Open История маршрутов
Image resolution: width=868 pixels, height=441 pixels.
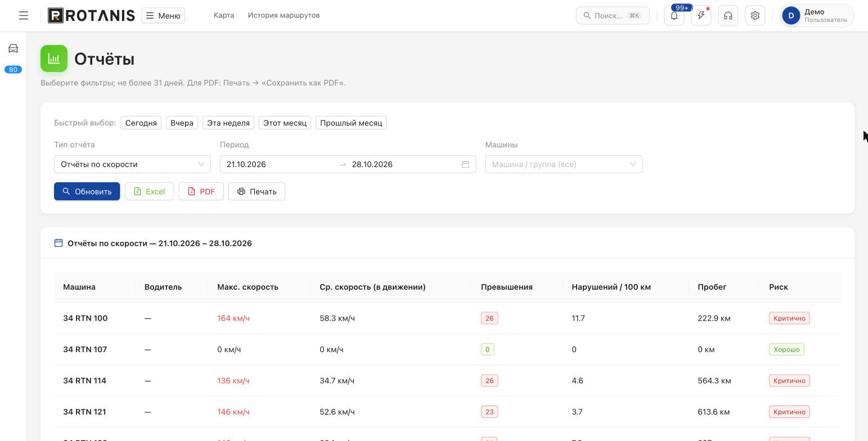coord(284,15)
